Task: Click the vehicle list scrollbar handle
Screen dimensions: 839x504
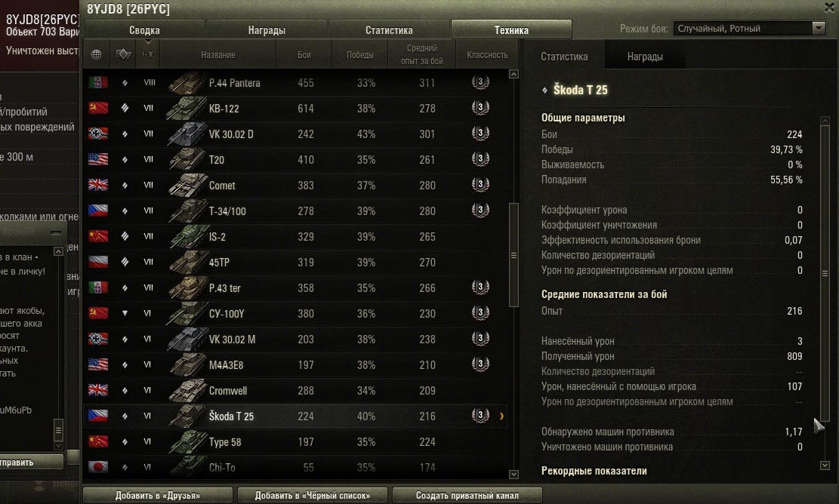Action: [514, 256]
